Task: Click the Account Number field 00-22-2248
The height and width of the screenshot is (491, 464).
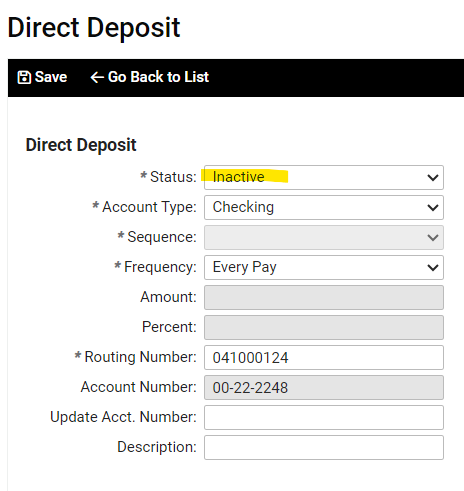Action: (324, 387)
